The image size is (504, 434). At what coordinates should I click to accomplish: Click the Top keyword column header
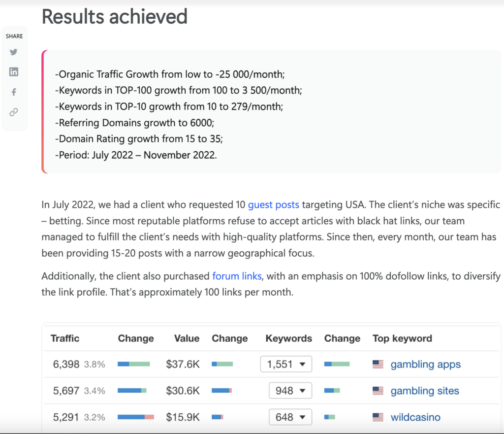point(402,338)
